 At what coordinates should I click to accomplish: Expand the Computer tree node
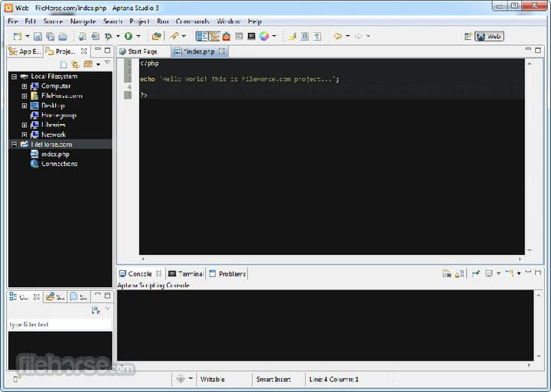[x=24, y=87]
